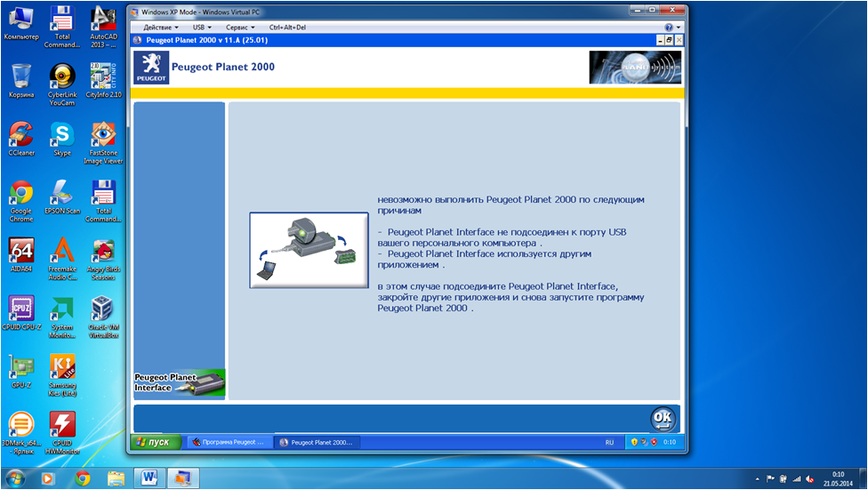Image resolution: width=868 pixels, height=490 pixels.
Task: Expand the USB dropdown menu
Action: [x=202, y=28]
